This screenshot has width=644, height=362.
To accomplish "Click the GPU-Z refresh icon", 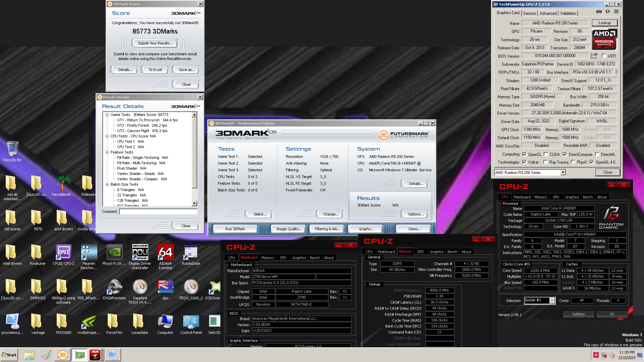I will coord(607,12).
